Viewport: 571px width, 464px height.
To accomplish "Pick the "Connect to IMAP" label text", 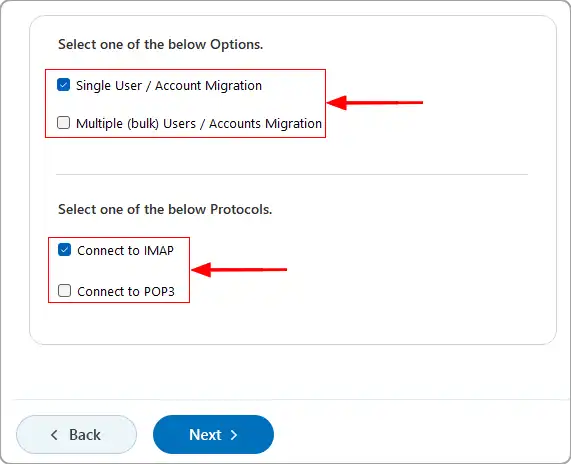I will tap(126, 251).
